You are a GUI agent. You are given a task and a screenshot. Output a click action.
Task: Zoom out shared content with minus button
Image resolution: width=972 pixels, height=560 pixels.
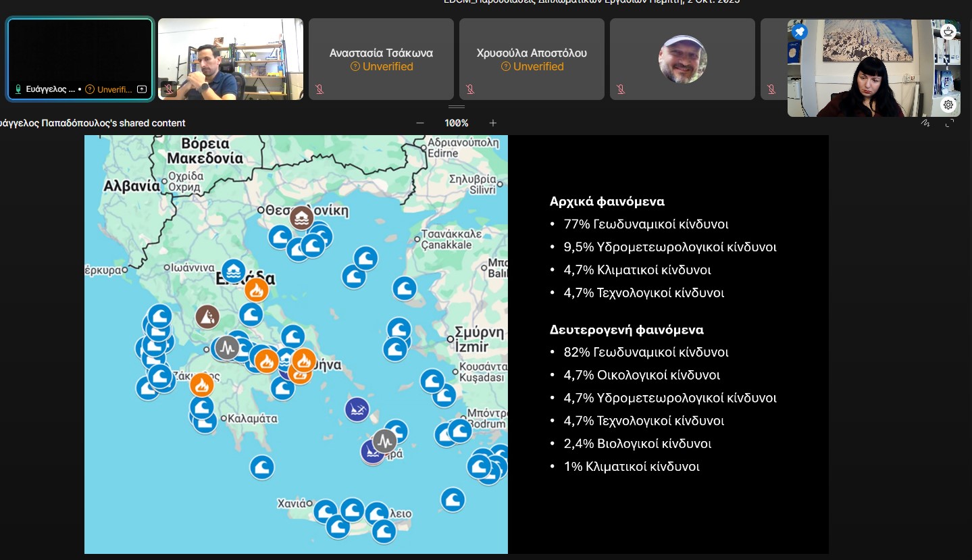(420, 123)
